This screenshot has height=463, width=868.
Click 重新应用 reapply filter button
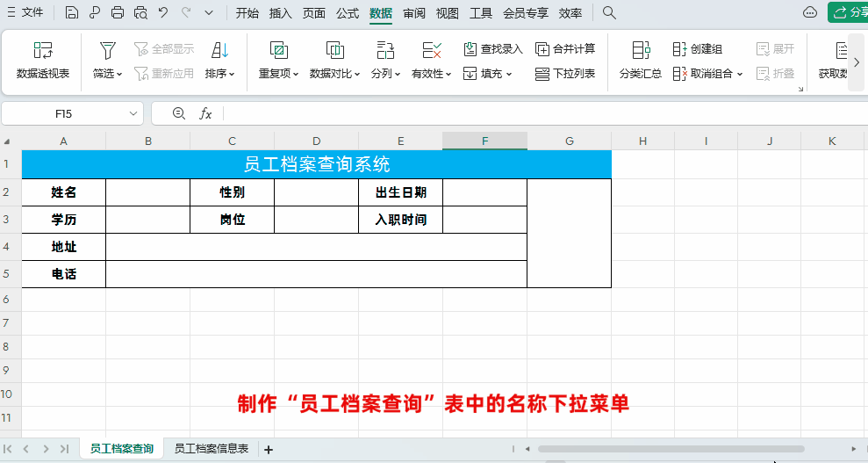(x=164, y=73)
